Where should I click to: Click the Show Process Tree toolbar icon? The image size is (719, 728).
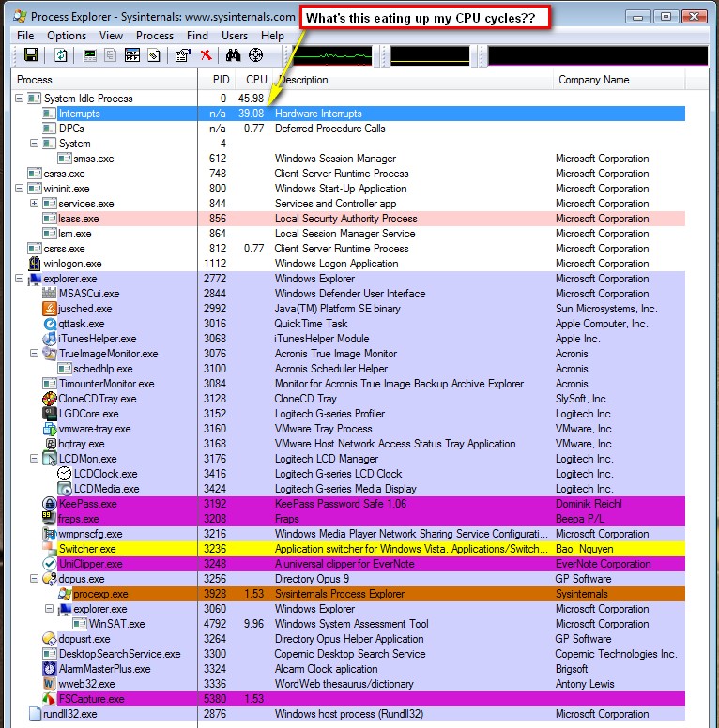[110, 55]
